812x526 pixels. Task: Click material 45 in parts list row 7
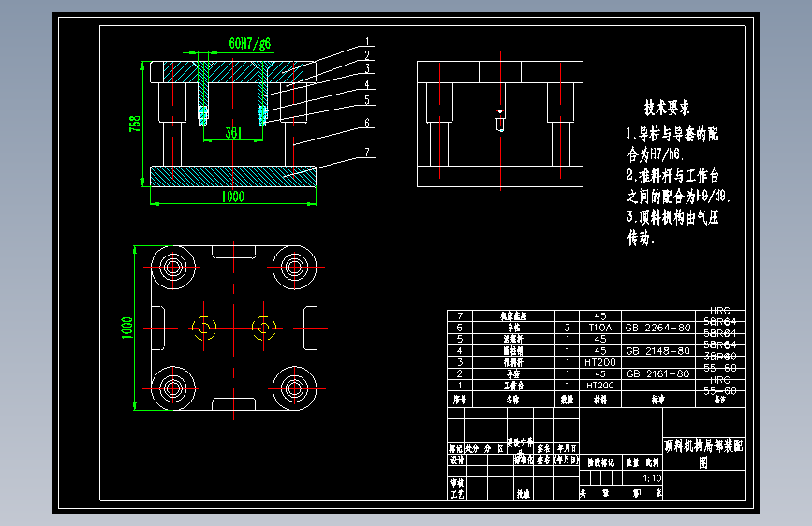pos(599,315)
